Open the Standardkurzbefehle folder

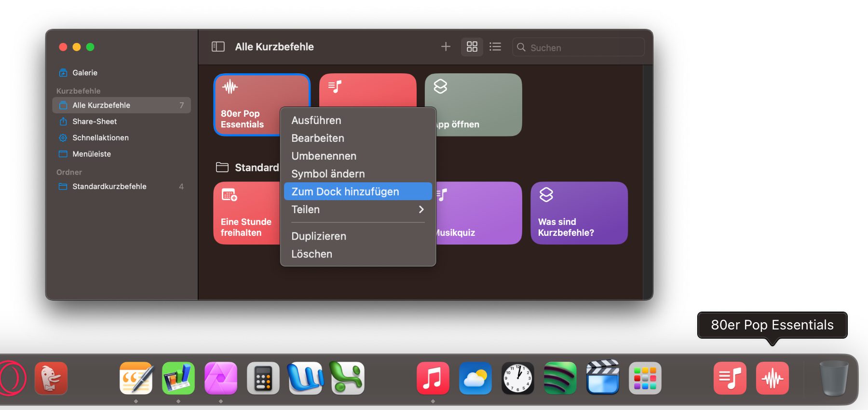109,187
